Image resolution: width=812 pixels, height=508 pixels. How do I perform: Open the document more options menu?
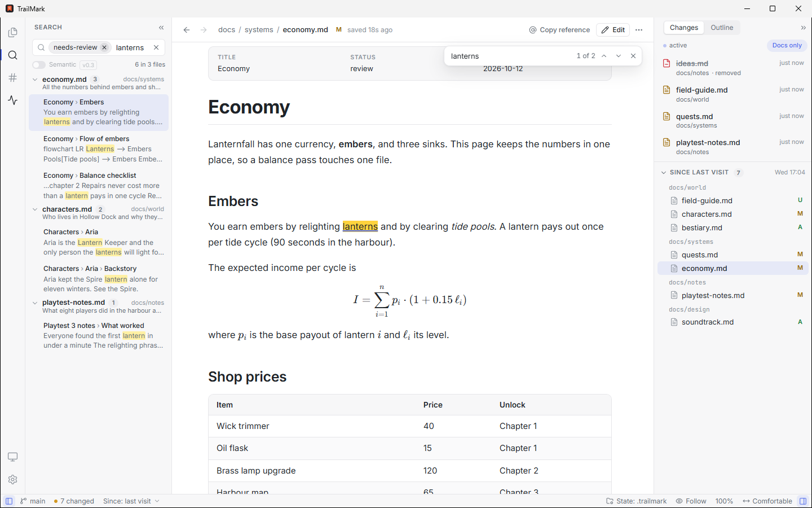tap(639, 30)
